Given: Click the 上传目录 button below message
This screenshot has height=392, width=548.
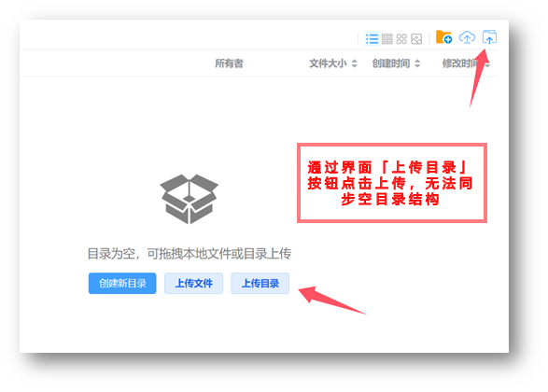Looking at the screenshot, I should pos(260,284).
